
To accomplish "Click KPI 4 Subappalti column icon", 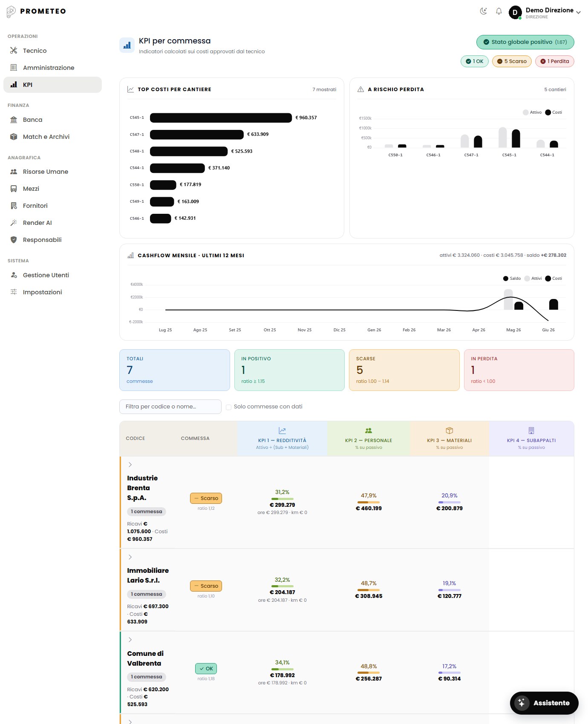I will coord(531,431).
